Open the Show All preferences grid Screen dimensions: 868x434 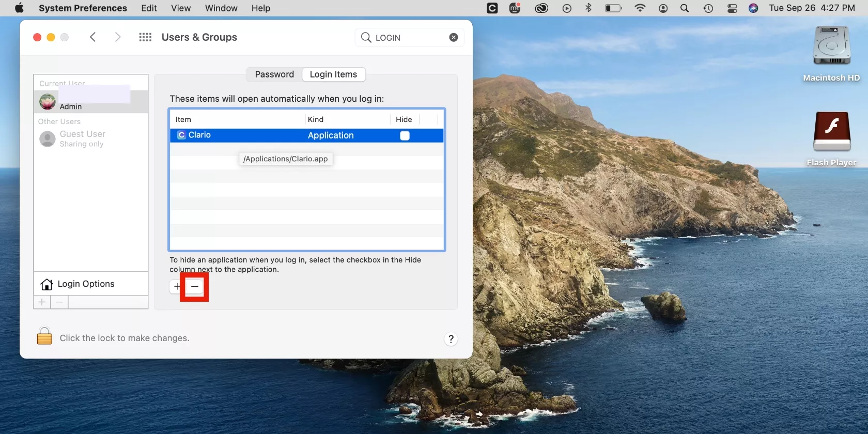[x=145, y=37]
